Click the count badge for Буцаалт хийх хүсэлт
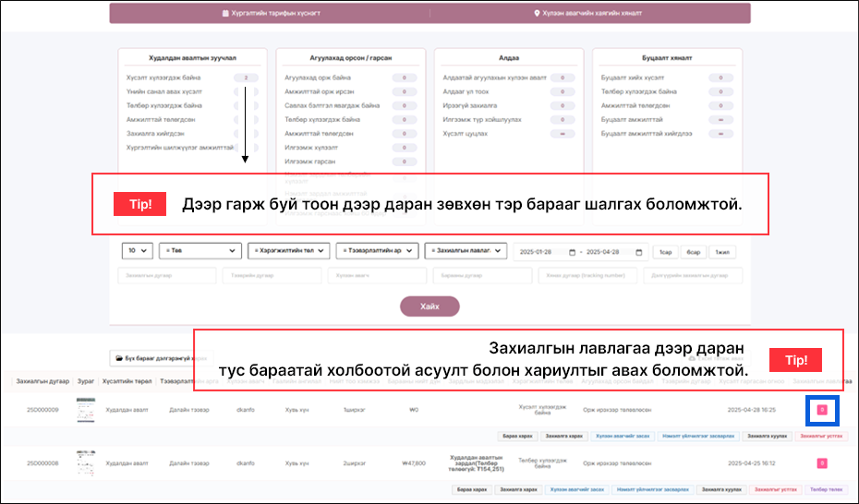The height and width of the screenshot is (504, 859). [x=720, y=78]
